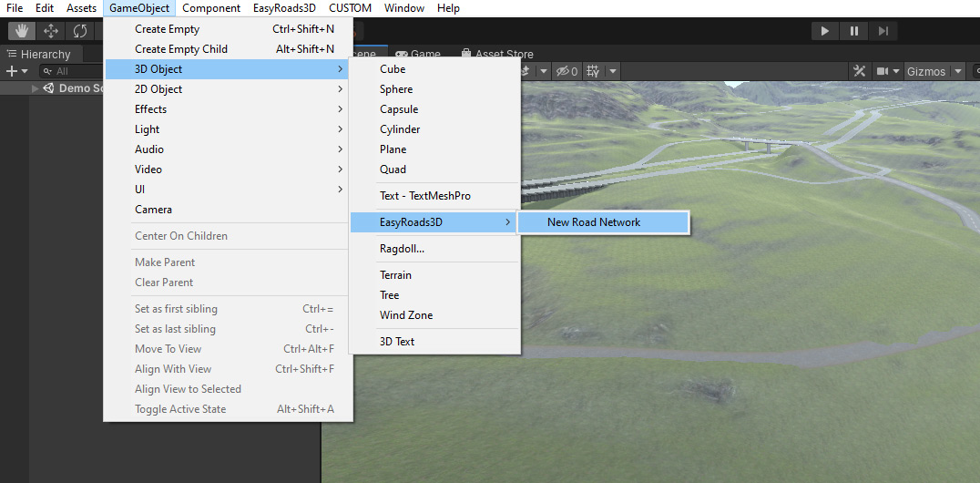980x483 pixels.
Task: Click the Play button
Action: pyautogui.click(x=825, y=31)
